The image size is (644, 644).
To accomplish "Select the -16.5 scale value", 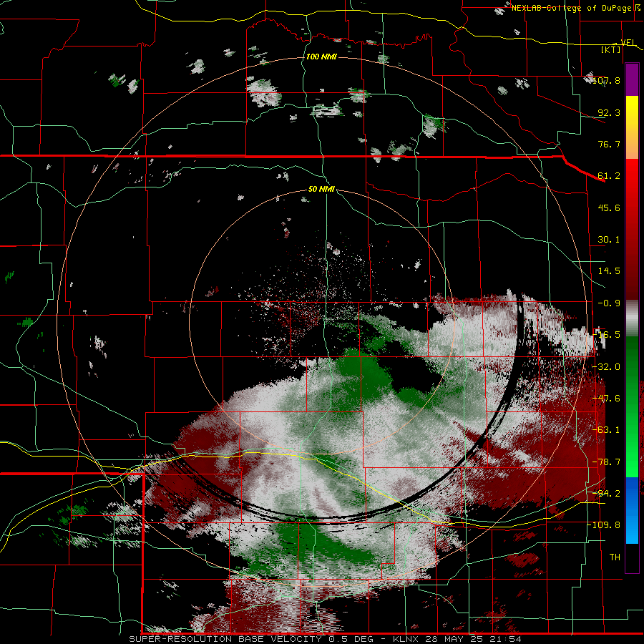I will [608, 335].
